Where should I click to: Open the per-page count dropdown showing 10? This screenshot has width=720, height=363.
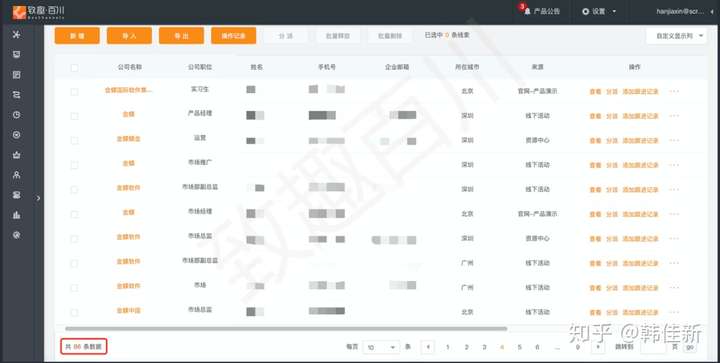click(x=381, y=347)
